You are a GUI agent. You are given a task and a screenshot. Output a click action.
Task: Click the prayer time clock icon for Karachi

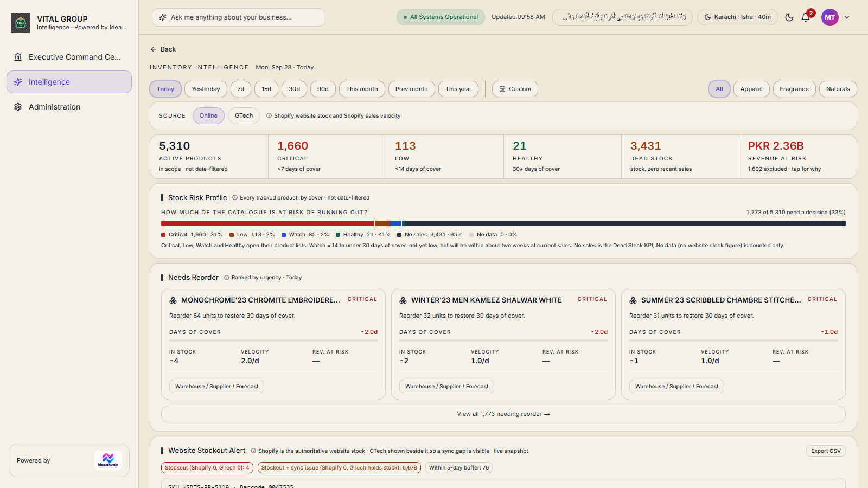[707, 17]
